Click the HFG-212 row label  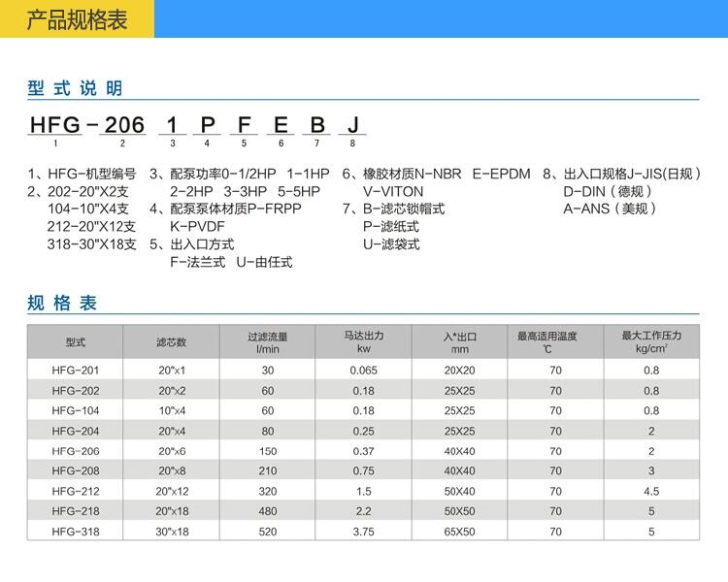coord(76,492)
